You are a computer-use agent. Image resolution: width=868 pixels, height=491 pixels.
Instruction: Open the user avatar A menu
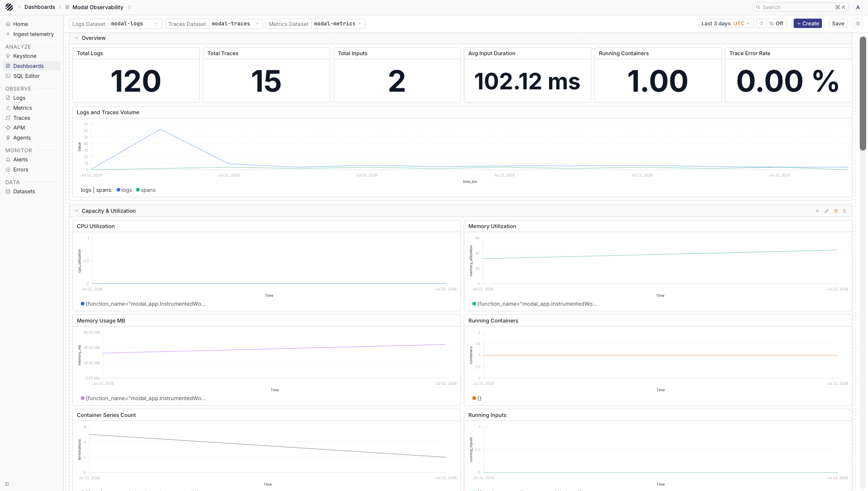pos(858,7)
